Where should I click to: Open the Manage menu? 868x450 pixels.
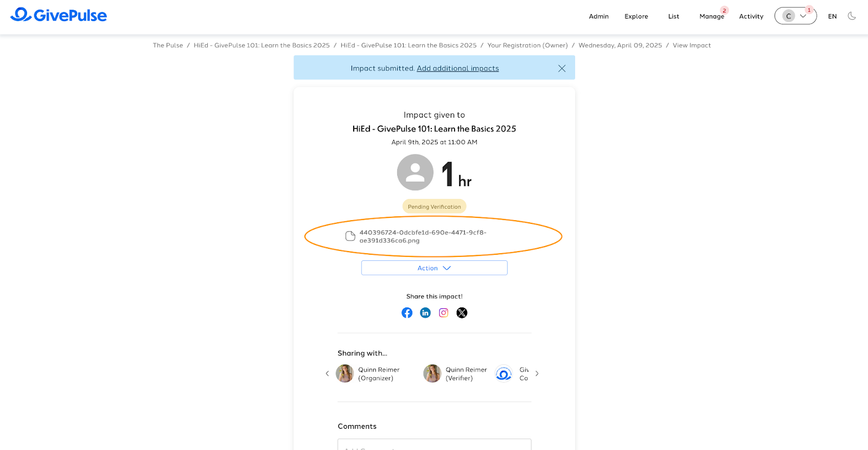click(711, 16)
